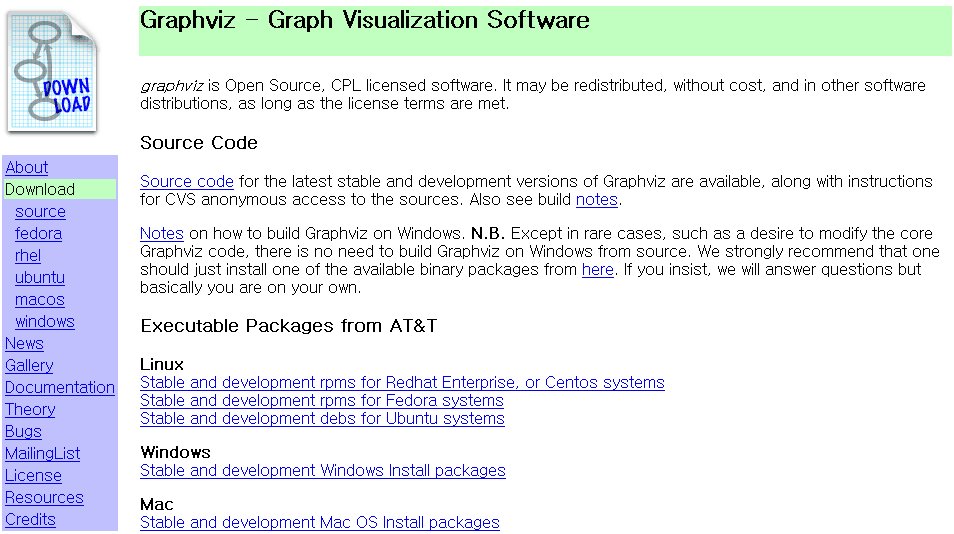Viewport: 954px width, 534px height.
Task: Open the ubuntu download sub-link
Action: click(x=40, y=277)
